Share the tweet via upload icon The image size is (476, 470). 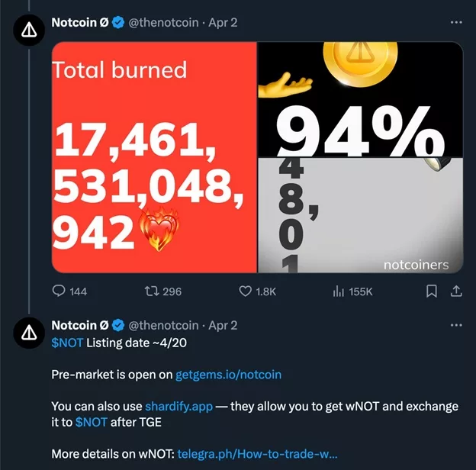[x=456, y=291]
